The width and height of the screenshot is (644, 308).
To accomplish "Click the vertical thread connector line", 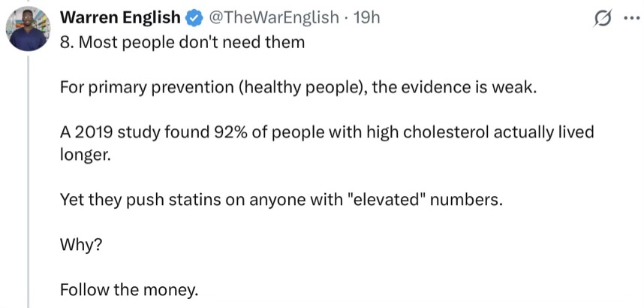I will [28, 181].
